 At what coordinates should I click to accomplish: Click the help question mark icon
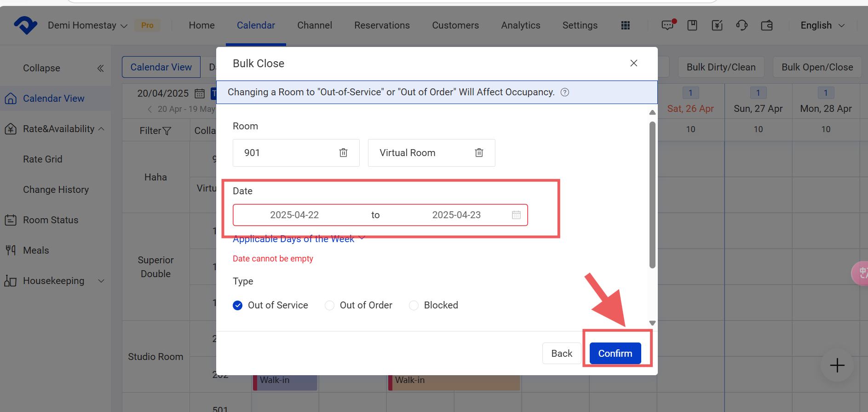565,93
